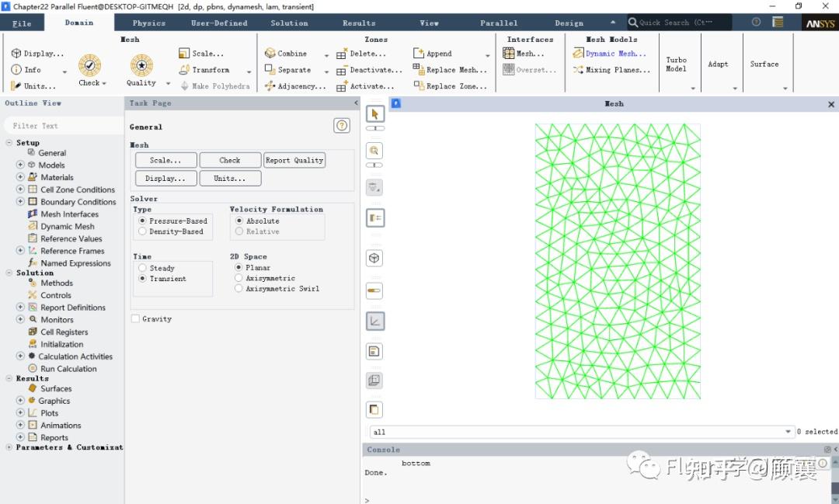Select the pointer tool in graphics toolbar
The height and width of the screenshot is (504, 839).
(374, 114)
